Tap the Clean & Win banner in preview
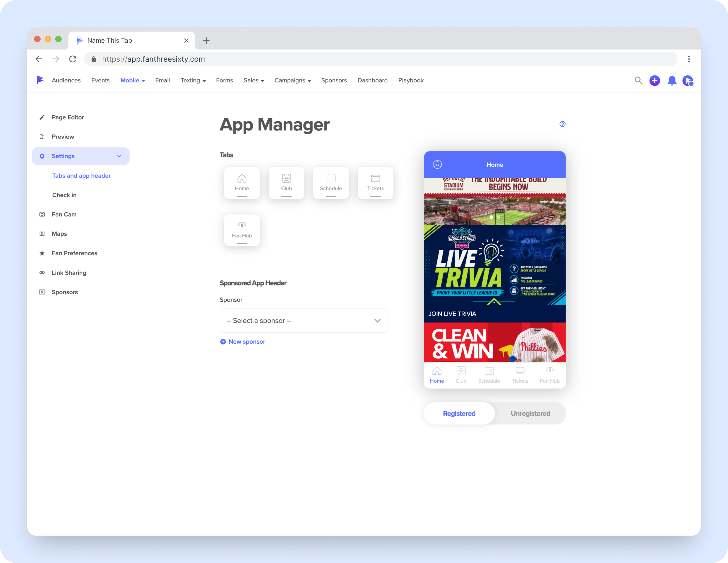 (x=495, y=342)
